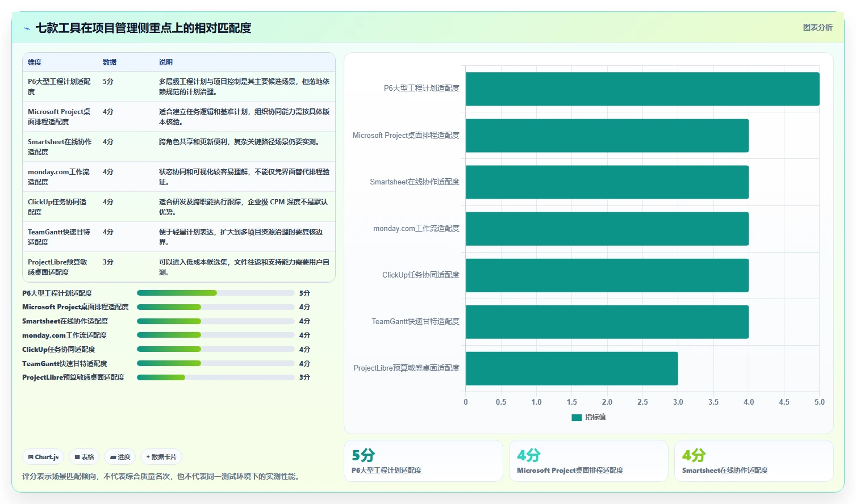Click the TeamGantt快速甘特适配度 progress bar

(x=216, y=363)
